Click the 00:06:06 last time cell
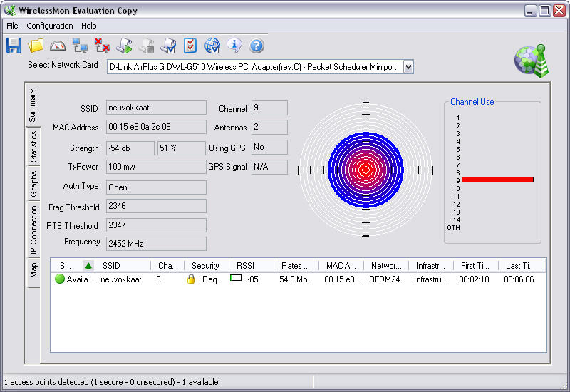This screenshot has width=570, height=392. click(519, 279)
